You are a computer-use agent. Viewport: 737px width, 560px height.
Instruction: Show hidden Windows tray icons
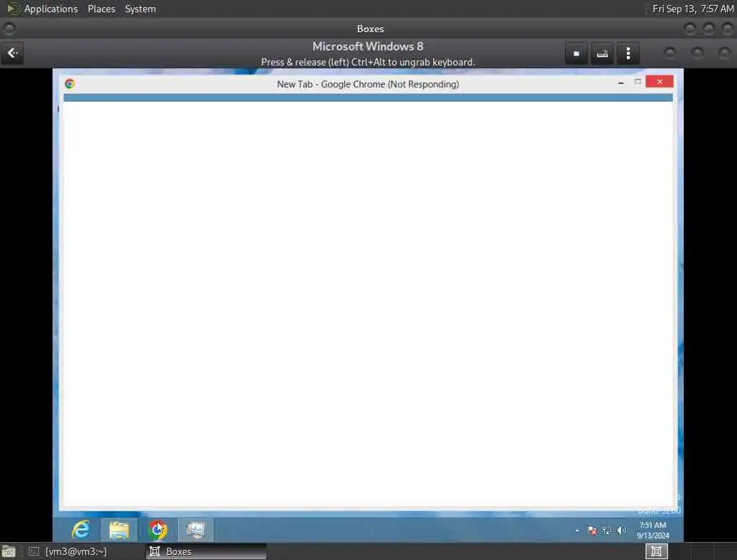(577, 530)
